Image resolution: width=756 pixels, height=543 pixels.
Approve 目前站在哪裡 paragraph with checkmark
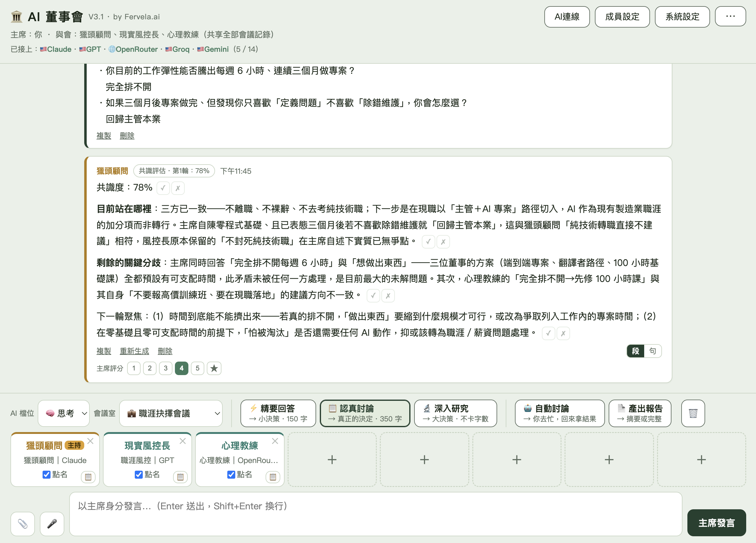pyautogui.click(x=428, y=242)
